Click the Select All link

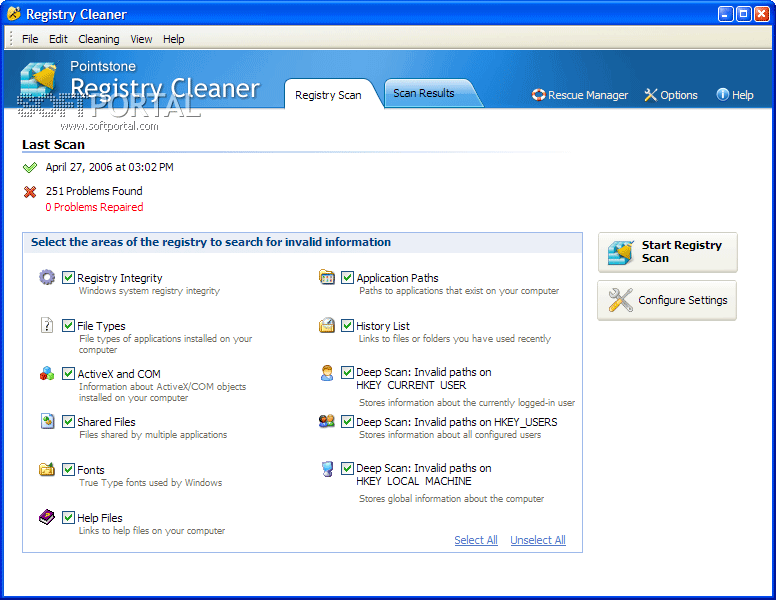[x=476, y=540]
